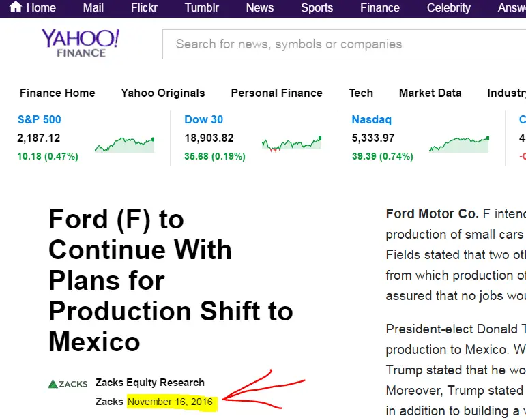
Task: Open Sports in the top navigation
Action: coord(317,8)
